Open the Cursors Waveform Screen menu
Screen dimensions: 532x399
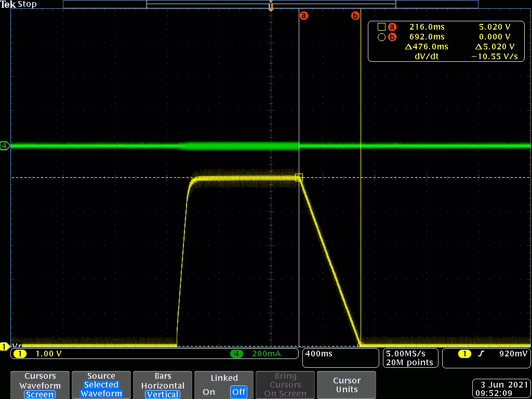[40, 385]
